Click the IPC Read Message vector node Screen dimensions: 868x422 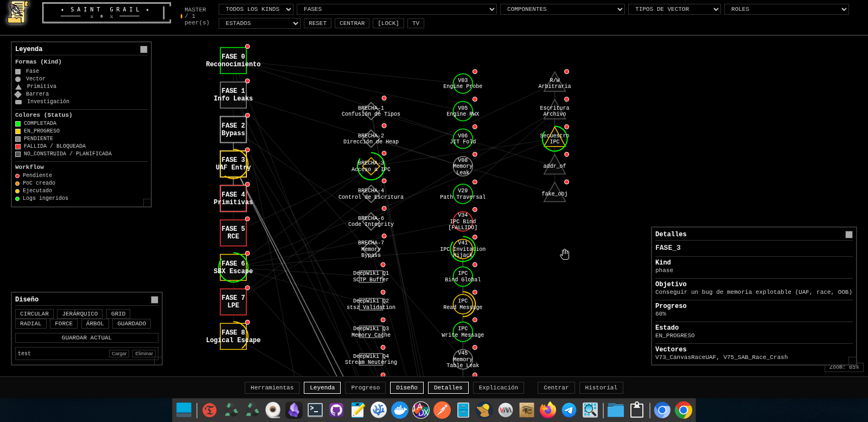point(463,304)
